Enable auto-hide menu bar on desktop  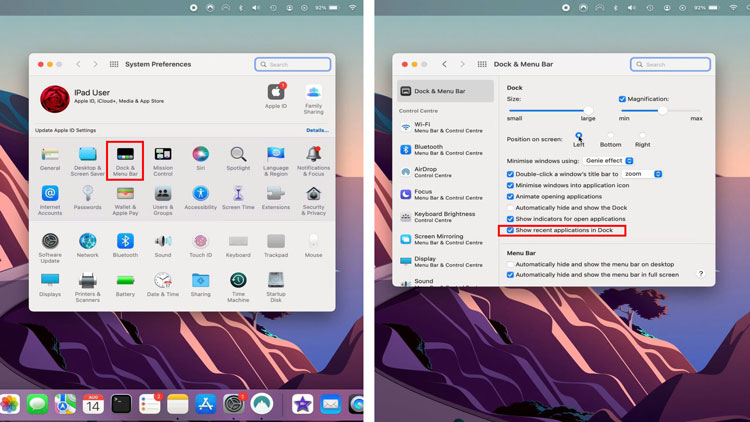point(510,265)
